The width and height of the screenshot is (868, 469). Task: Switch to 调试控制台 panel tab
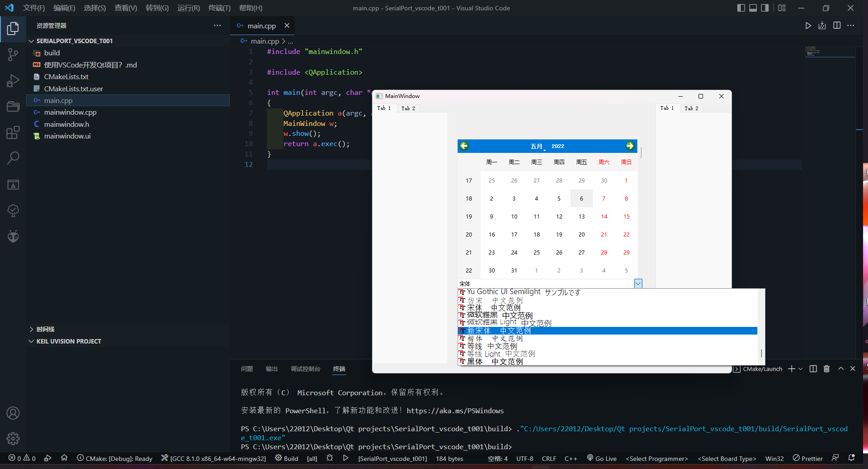pos(305,369)
